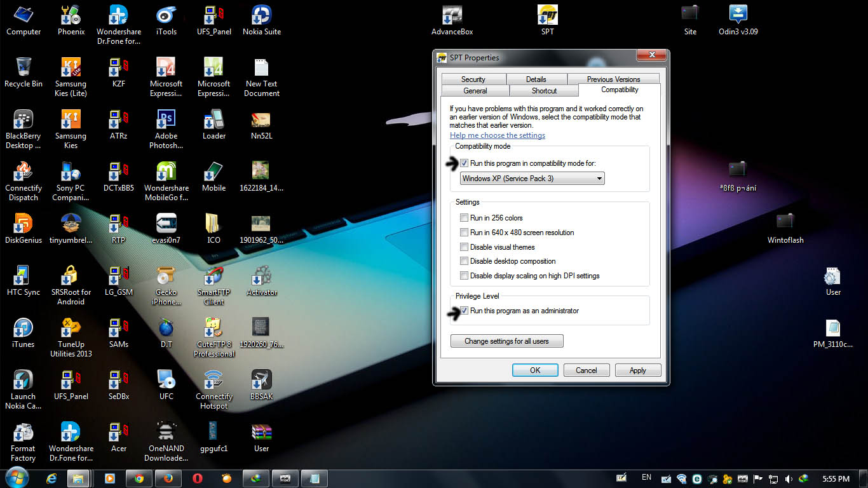Go to the Previous Versions tab
The height and width of the screenshot is (488, 868).
614,79
